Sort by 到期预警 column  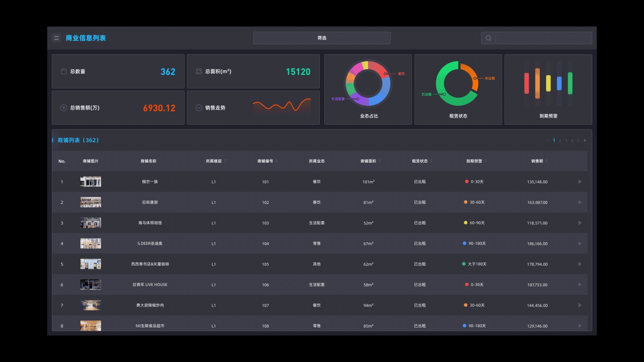click(486, 161)
